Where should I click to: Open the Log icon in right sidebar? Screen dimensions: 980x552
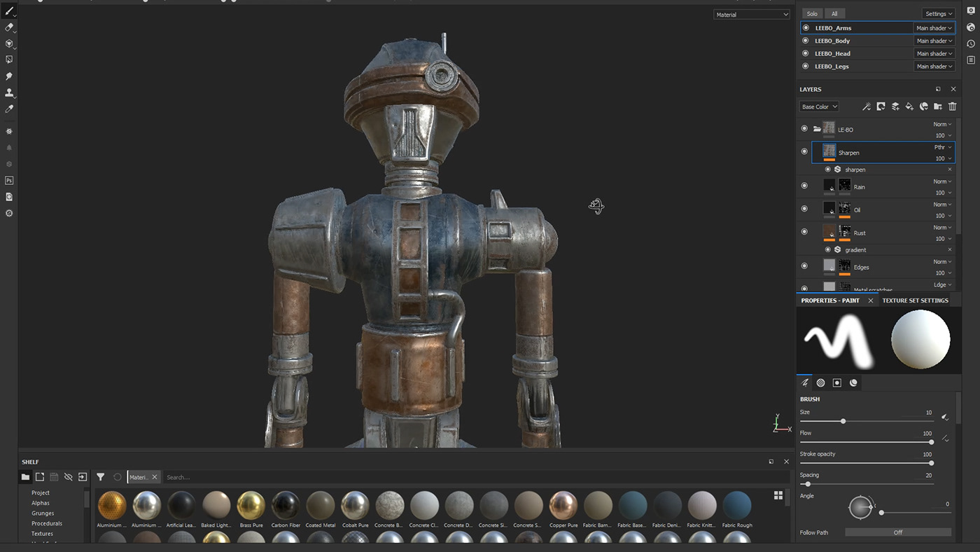click(971, 60)
